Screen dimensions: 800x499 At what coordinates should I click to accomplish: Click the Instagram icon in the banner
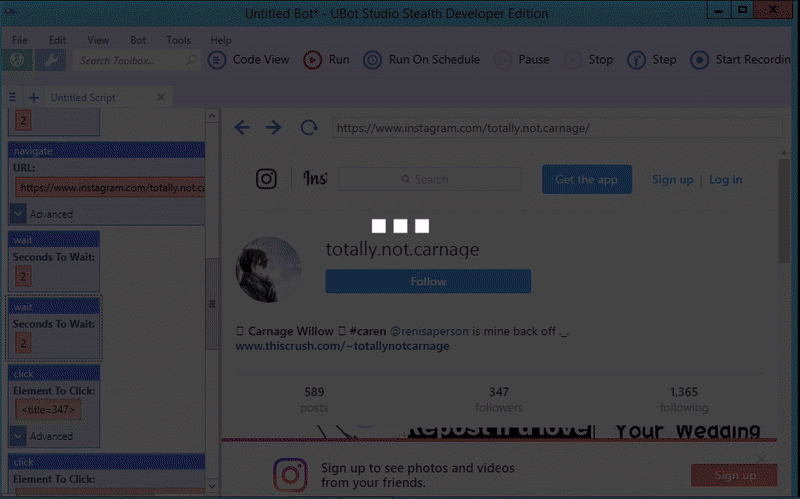[290, 475]
